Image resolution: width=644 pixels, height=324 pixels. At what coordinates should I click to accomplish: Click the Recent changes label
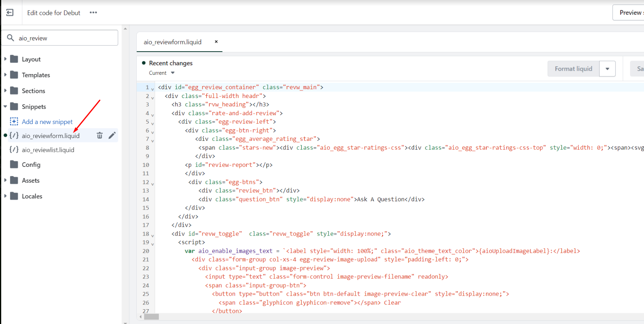pos(171,63)
